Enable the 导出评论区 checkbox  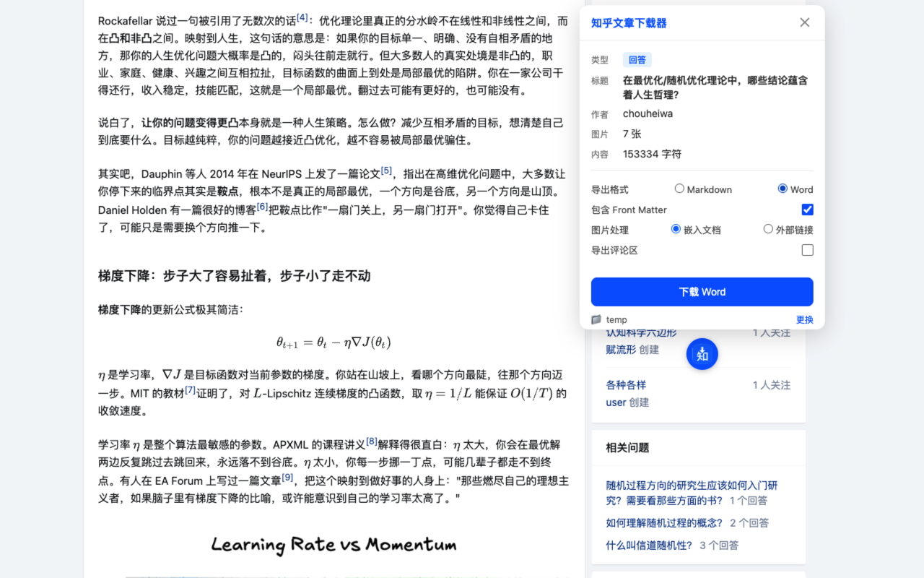pyautogui.click(x=807, y=250)
